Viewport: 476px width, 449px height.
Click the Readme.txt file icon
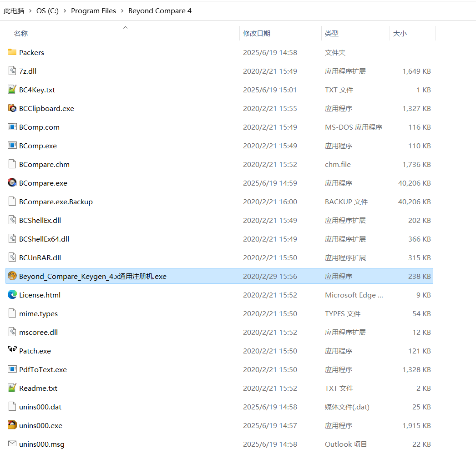pyautogui.click(x=12, y=388)
